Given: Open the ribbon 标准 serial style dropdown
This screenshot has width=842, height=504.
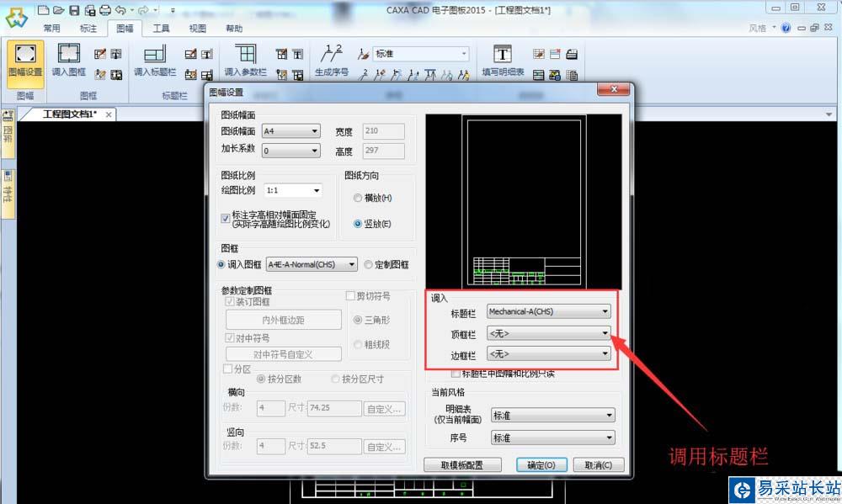Looking at the screenshot, I should point(421,54).
